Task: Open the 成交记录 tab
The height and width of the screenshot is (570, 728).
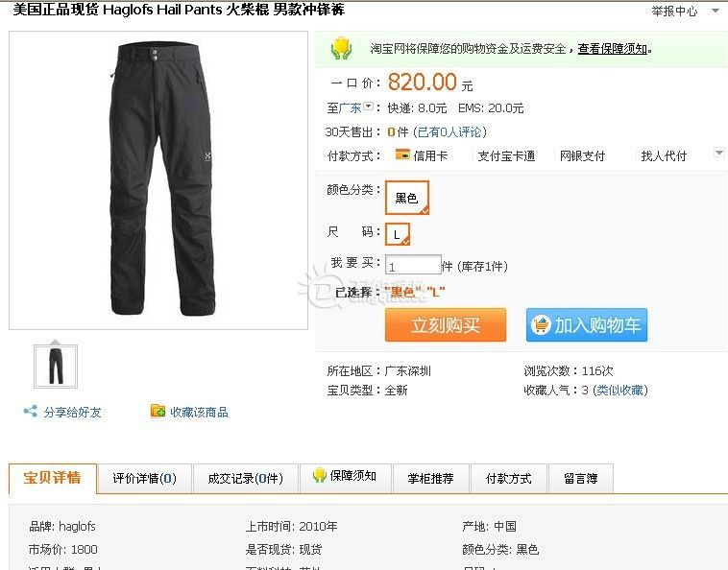Action: (246, 478)
